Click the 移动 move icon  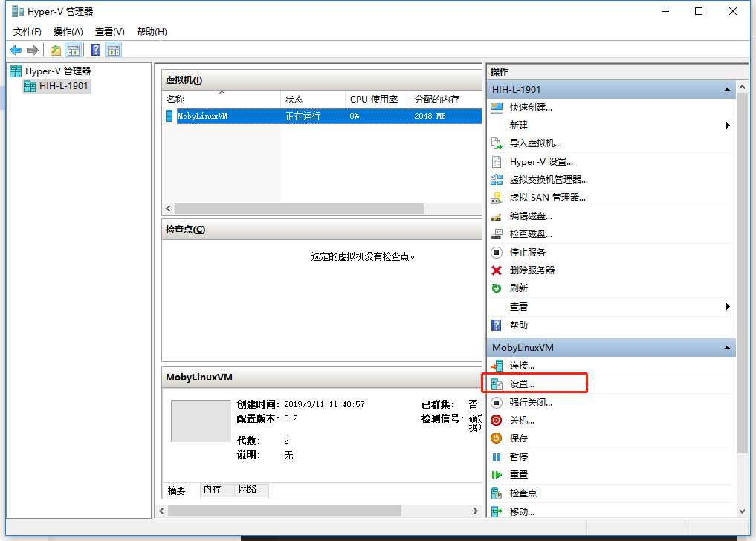(497, 511)
